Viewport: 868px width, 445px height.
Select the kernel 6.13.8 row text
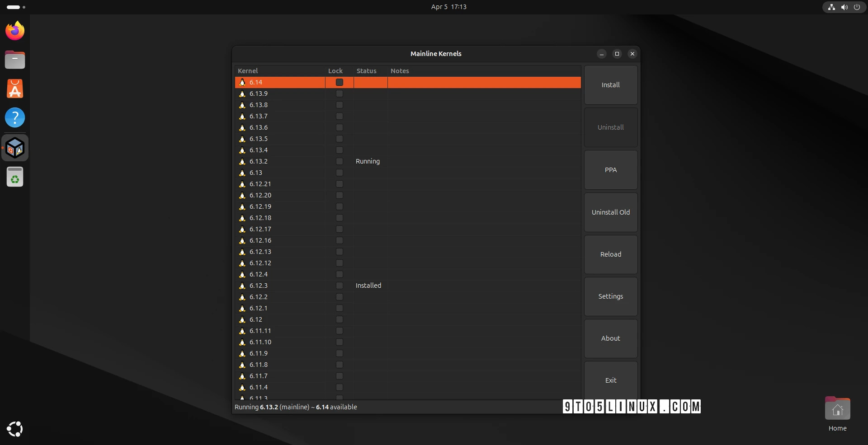tap(259, 105)
